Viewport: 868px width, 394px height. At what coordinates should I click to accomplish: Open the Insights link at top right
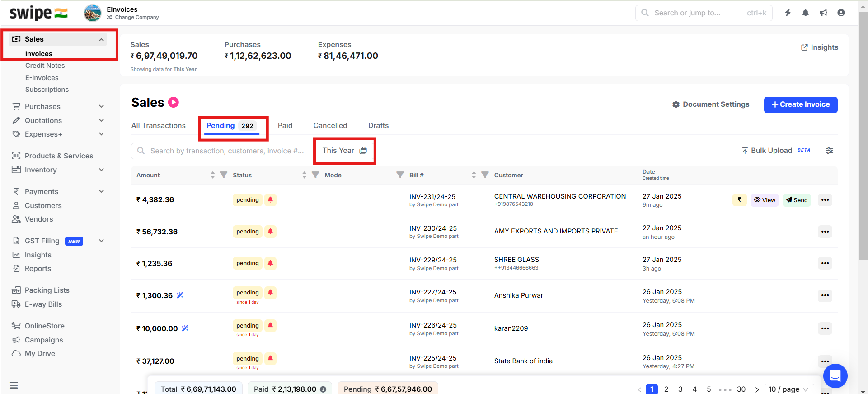819,47
